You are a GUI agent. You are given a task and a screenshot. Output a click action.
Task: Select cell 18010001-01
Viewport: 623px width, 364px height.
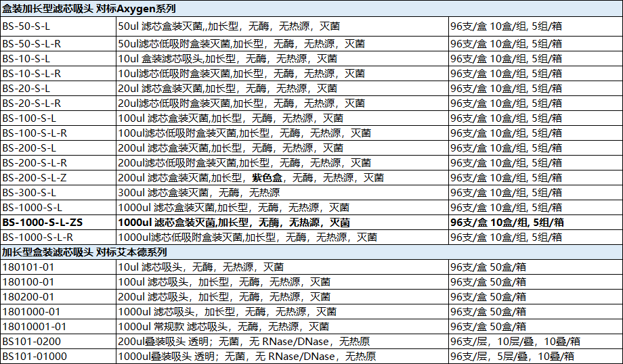coord(58,326)
